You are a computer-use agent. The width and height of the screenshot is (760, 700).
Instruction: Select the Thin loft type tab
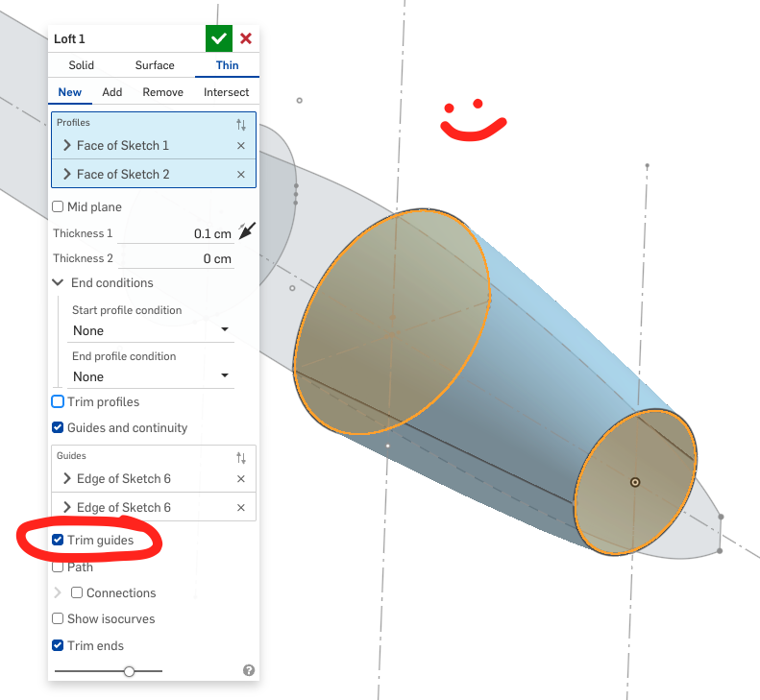(227, 65)
